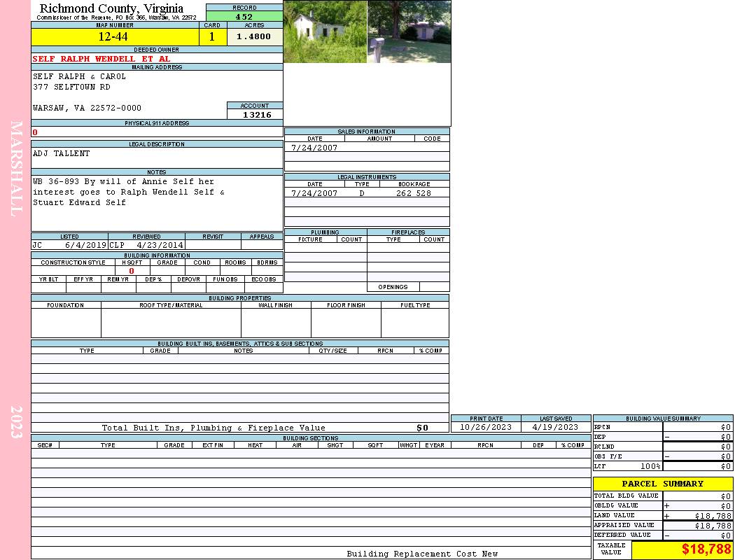Viewport: 735px width, 560px height.
Task: Click the legal instruments bookpage 262 528
Action: click(414, 193)
